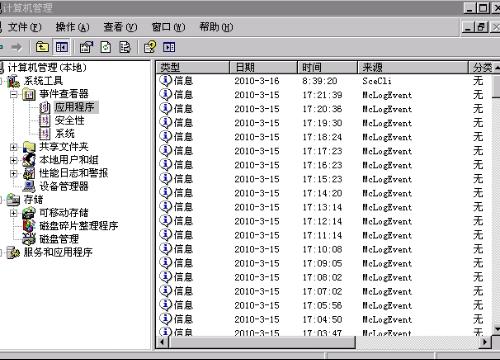Click the 系统工具 icon in tree
Viewport: 500px width, 360px height.
(14, 81)
